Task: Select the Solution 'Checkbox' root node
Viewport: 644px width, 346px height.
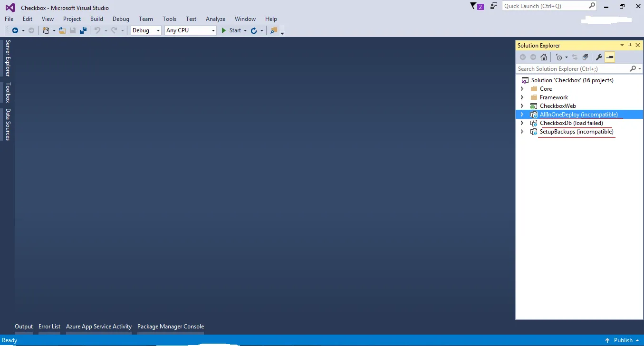Action: click(572, 80)
